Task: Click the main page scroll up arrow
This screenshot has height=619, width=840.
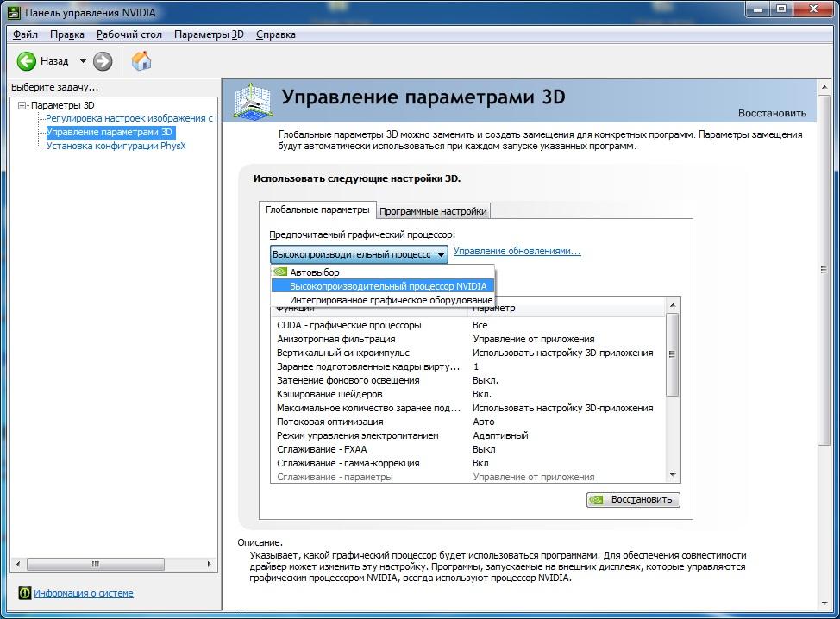Action: [x=824, y=87]
